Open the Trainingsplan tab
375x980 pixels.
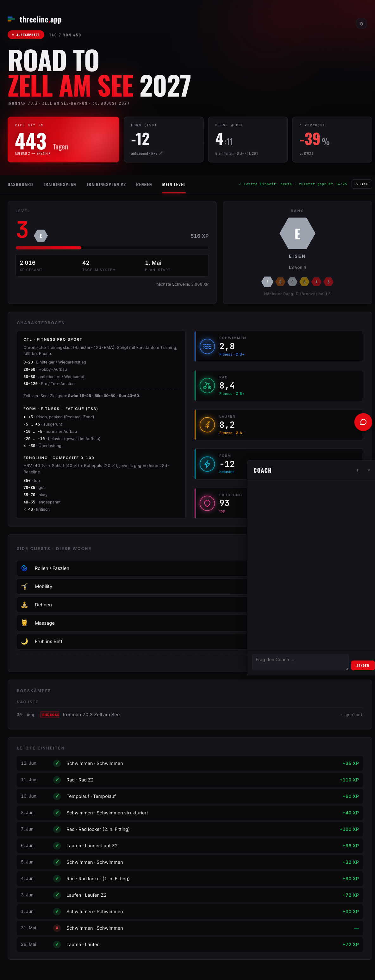tap(59, 185)
